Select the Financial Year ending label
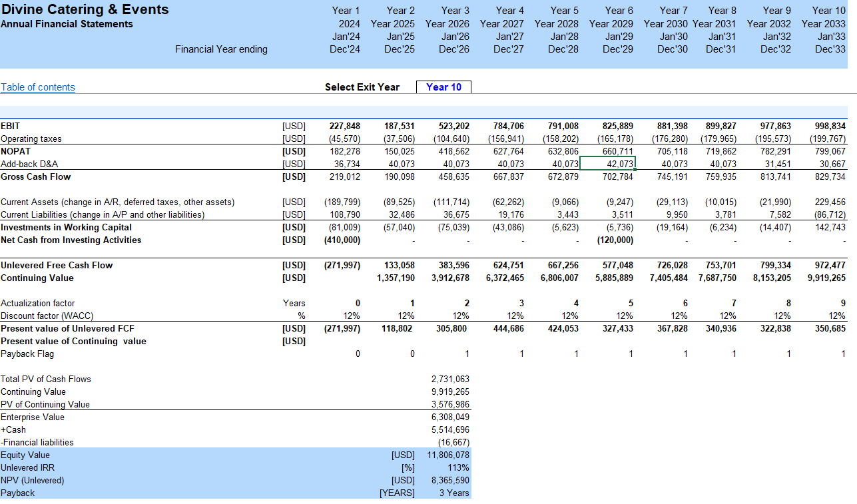Image resolution: width=857 pixels, height=504 pixels. coord(221,49)
